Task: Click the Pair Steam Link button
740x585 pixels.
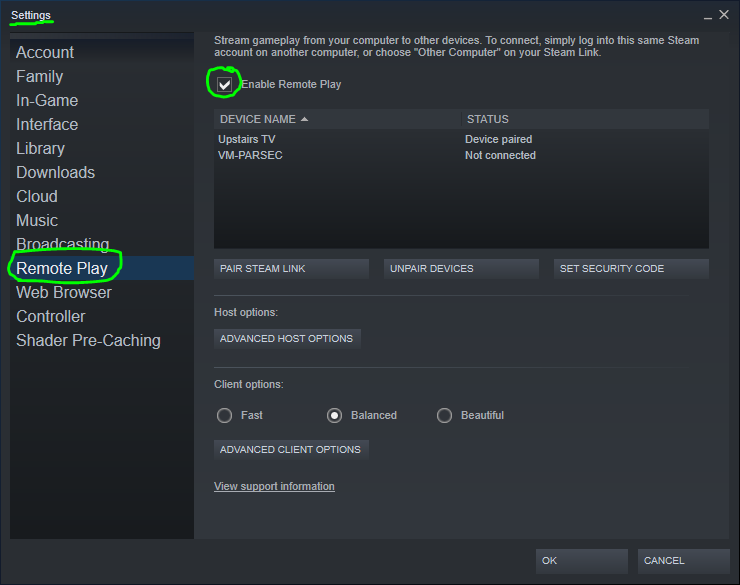Action: 291,268
